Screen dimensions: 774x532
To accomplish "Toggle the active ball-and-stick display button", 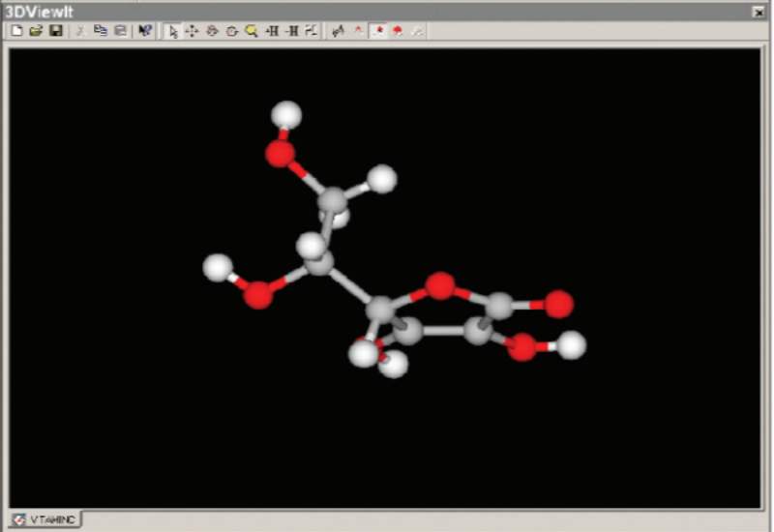I will point(380,31).
